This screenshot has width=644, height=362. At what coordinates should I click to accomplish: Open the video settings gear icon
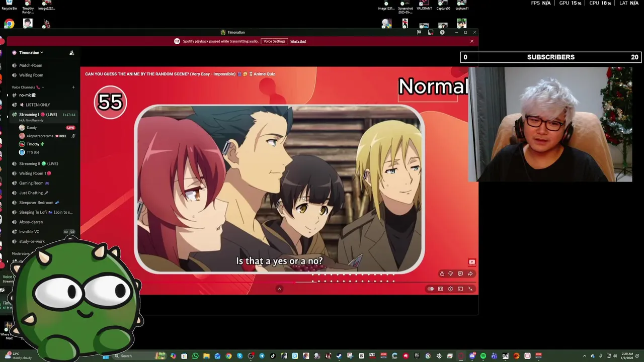[x=450, y=289]
